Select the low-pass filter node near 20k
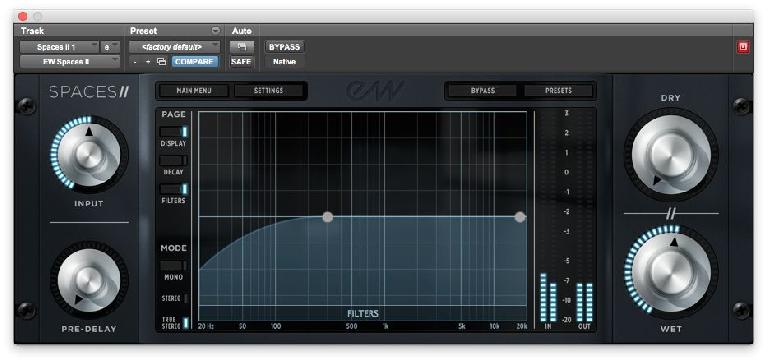768x363 pixels. pos(520,217)
